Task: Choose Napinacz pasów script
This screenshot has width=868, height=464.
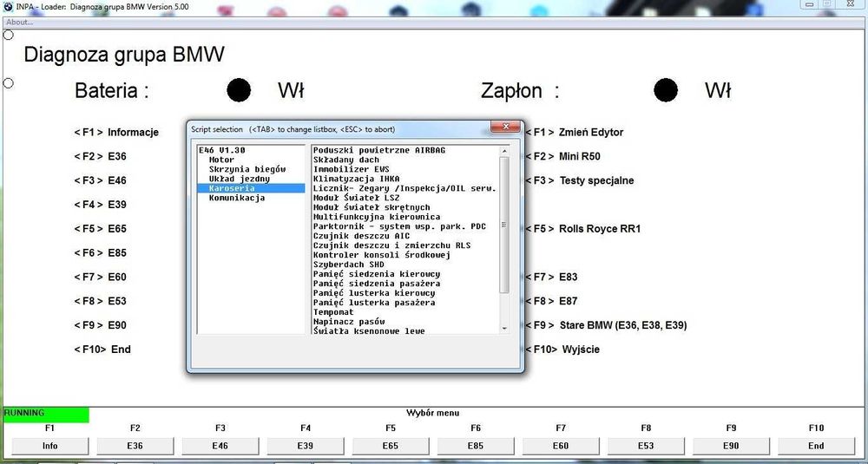Action: [x=349, y=321]
